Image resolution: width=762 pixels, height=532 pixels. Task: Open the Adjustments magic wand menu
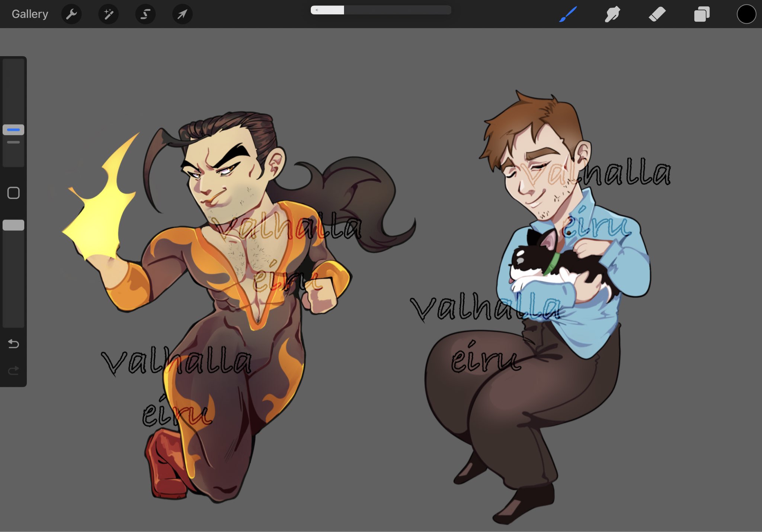[x=108, y=14]
